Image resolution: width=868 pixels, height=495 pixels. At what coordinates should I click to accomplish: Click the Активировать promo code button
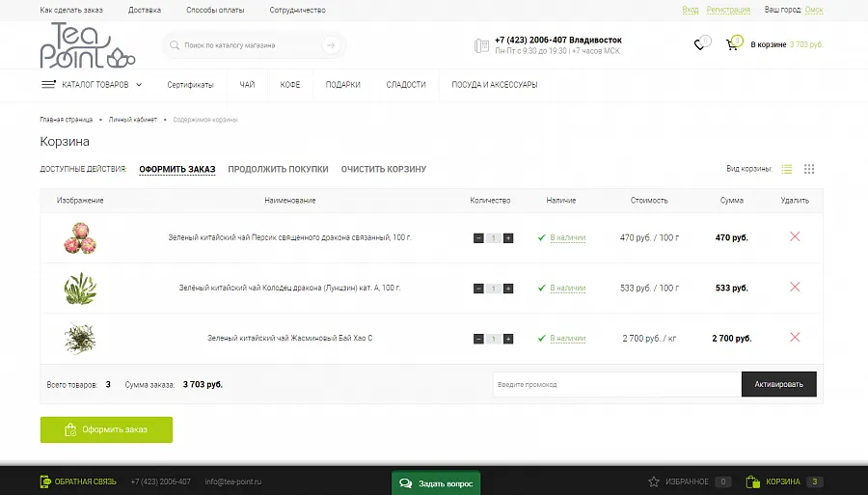click(x=779, y=384)
